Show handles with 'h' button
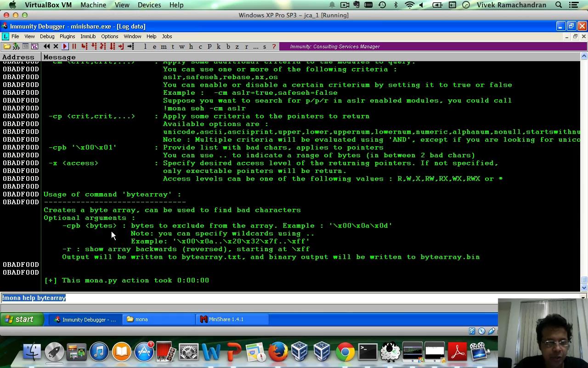The height and width of the screenshot is (368, 588). click(191, 46)
